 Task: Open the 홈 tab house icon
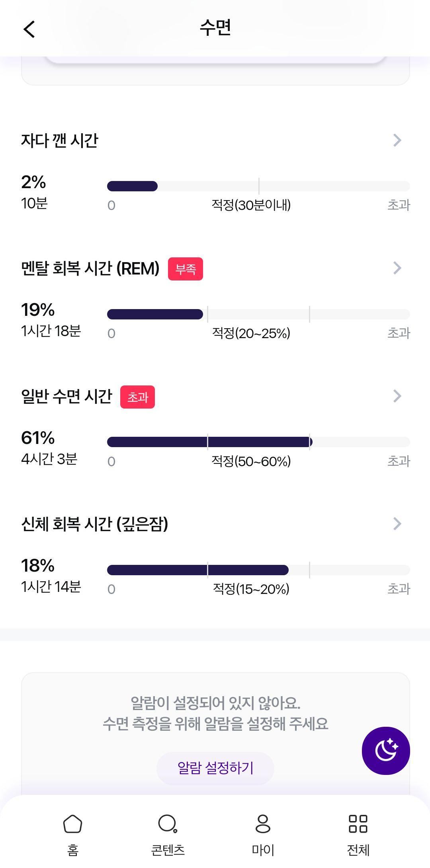coord(72,823)
